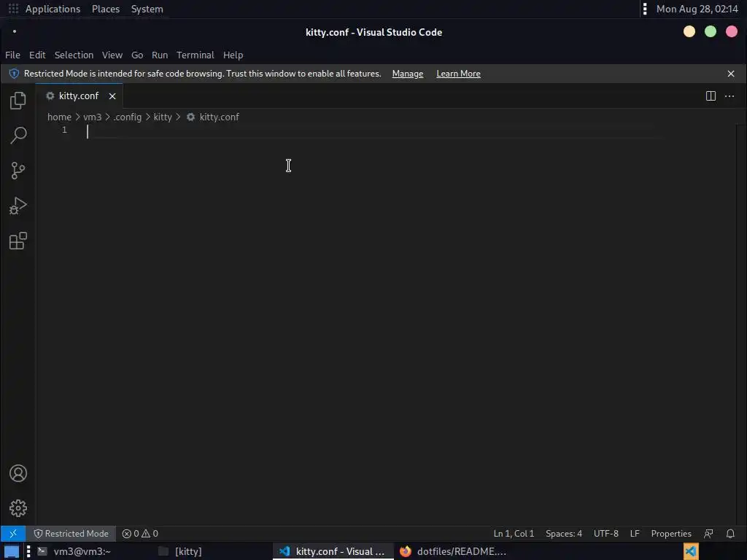Open the System menu in top panel
The height and width of the screenshot is (560, 747).
(x=147, y=9)
